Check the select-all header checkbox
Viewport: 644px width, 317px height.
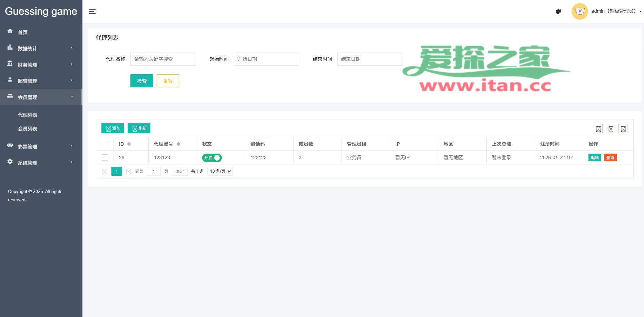(105, 144)
